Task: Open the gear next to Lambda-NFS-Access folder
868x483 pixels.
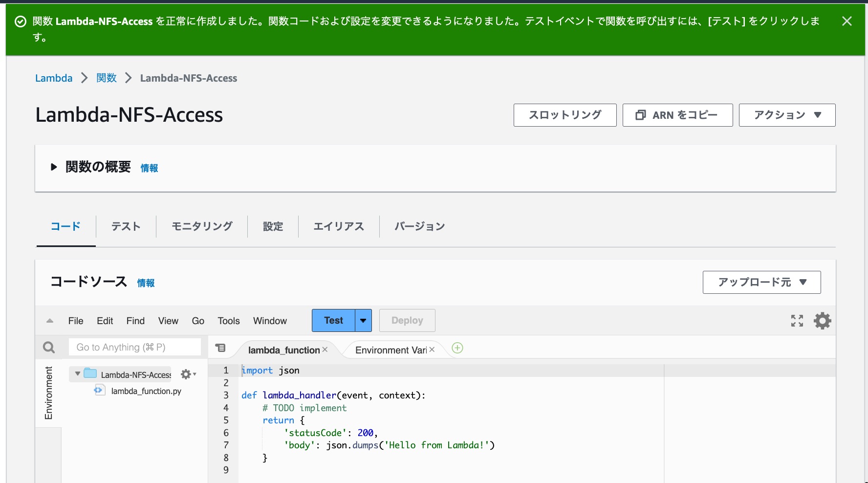Action: [x=186, y=374]
